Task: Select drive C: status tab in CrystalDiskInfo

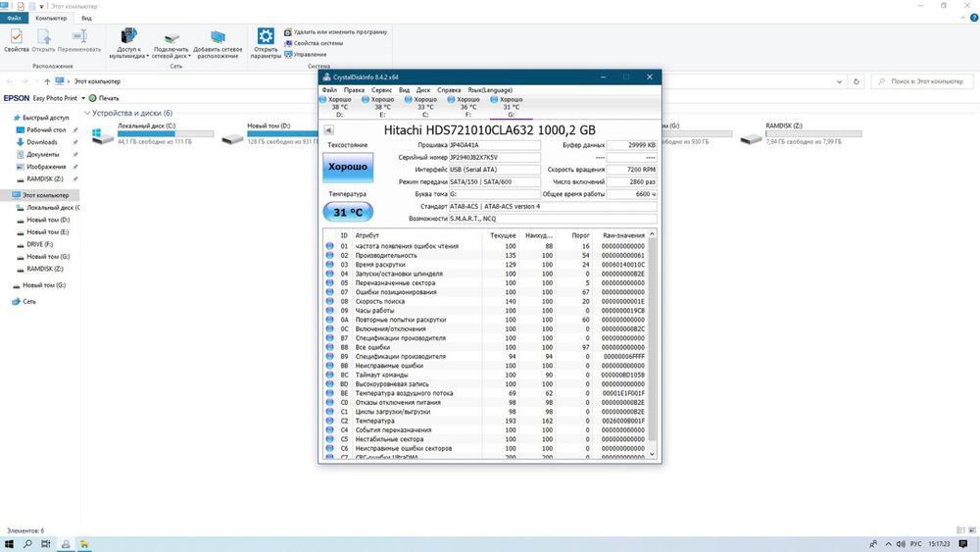Action: click(425, 107)
